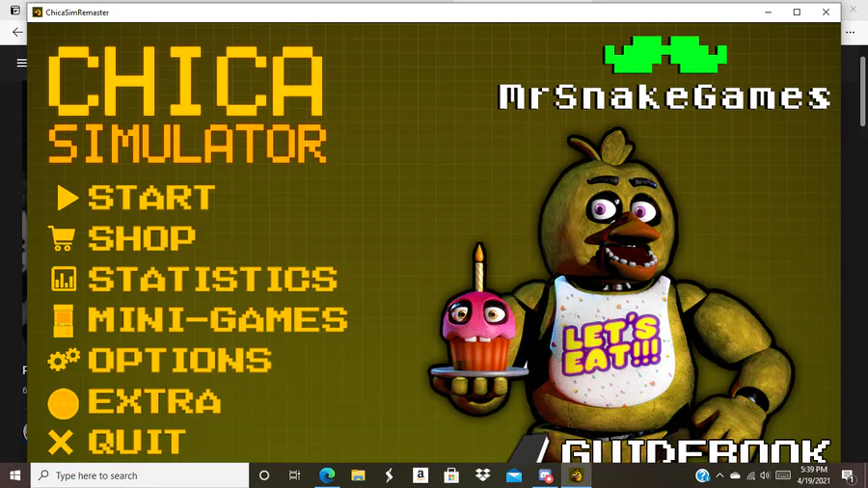Open Cortana circle on the taskbar
868x488 pixels.
tap(264, 475)
